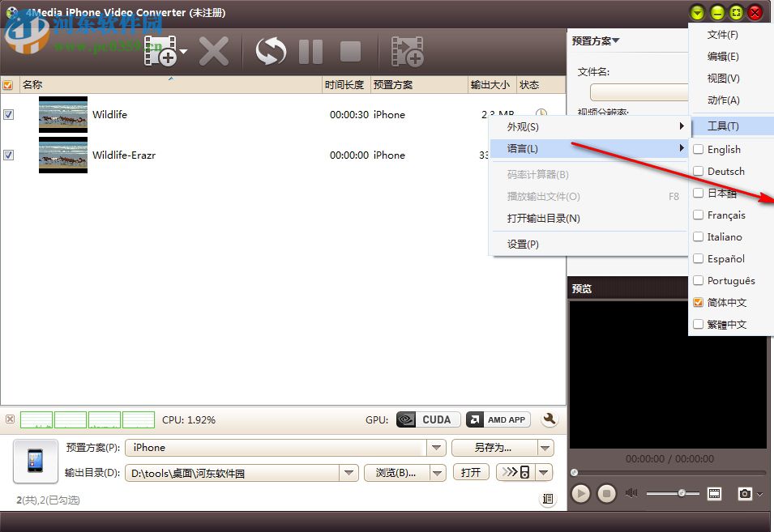Uncheck the Wildlife file checkbox

pyautogui.click(x=9, y=114)
